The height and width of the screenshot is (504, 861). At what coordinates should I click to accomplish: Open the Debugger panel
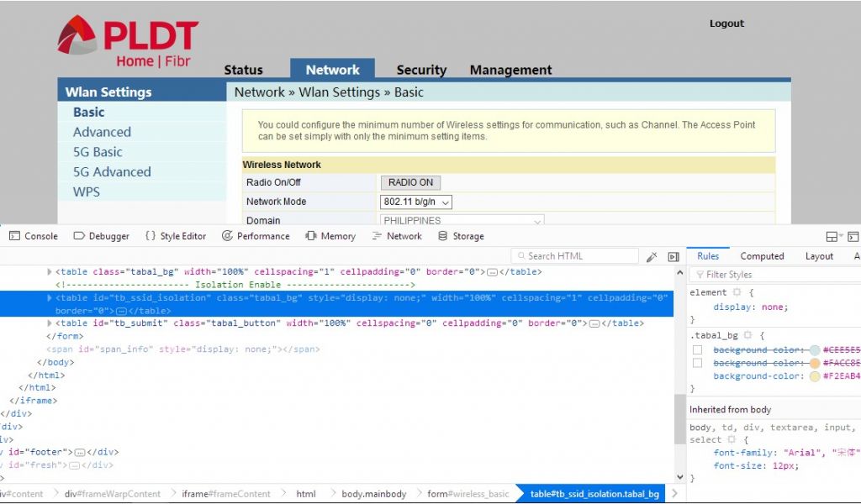pos(102,236)
